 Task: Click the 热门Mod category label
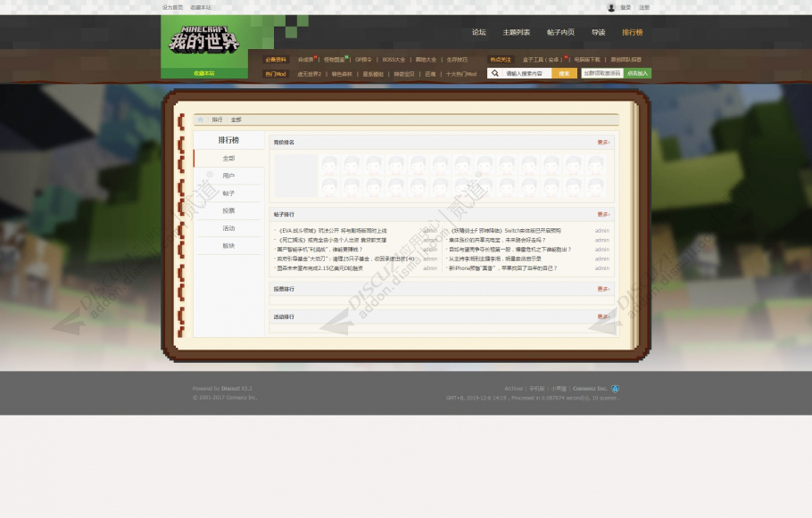point(276,74)
